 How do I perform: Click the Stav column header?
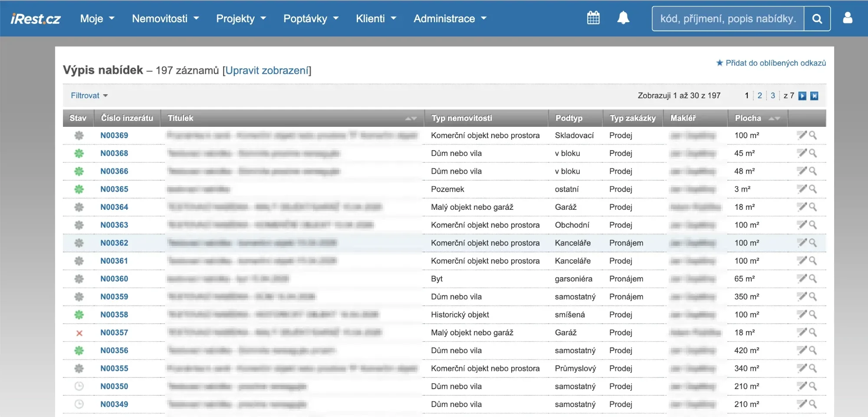78,118
